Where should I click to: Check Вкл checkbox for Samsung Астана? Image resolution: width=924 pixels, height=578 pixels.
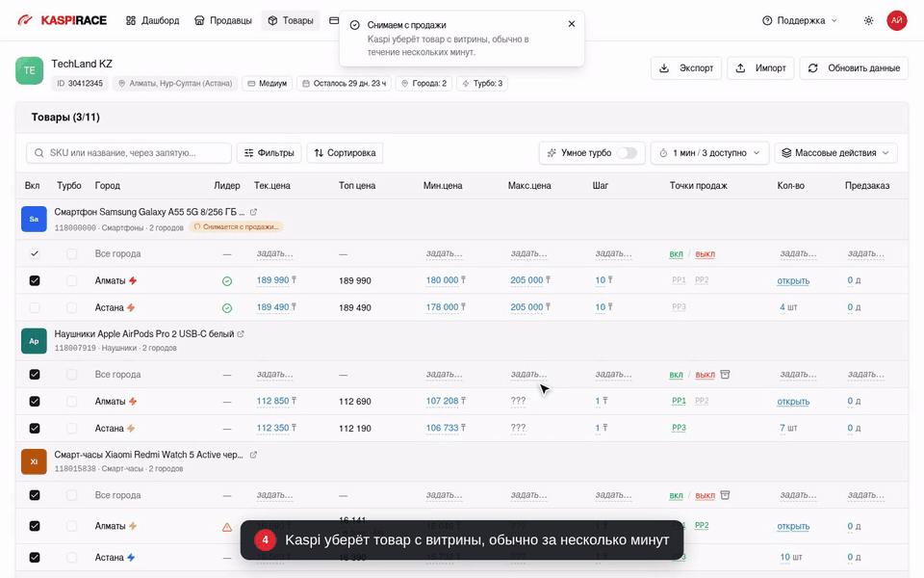(x=35, y=308)
